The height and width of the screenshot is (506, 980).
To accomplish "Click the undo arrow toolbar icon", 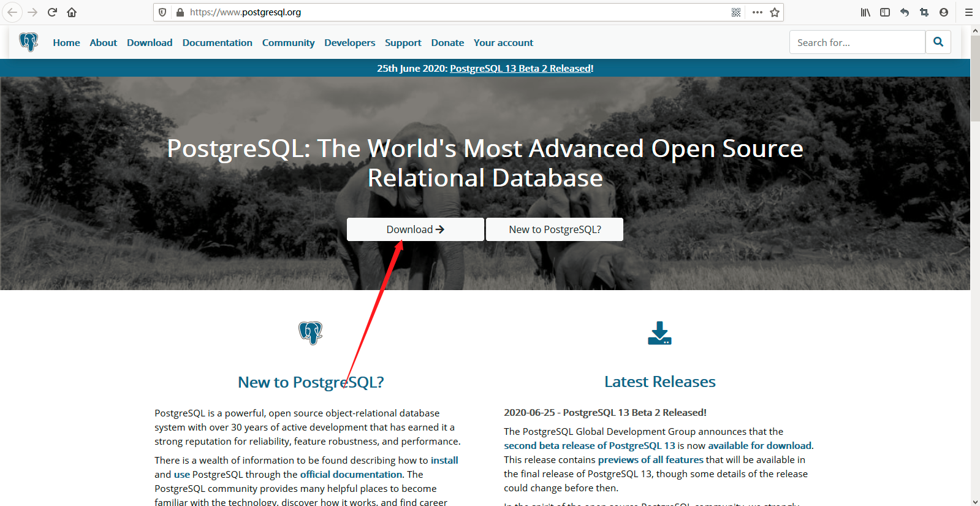I will (905, 12).
